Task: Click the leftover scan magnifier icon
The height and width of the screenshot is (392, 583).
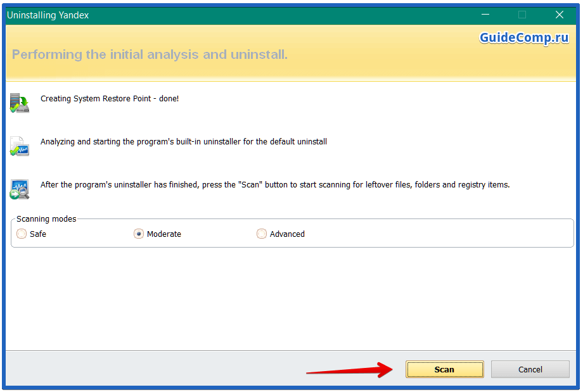Action: 20,189
